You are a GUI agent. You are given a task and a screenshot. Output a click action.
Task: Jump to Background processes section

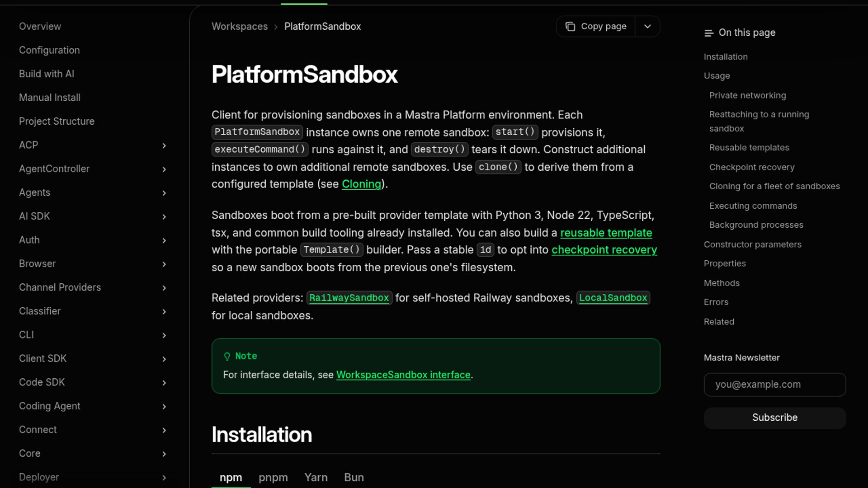[x=756, y=225]
